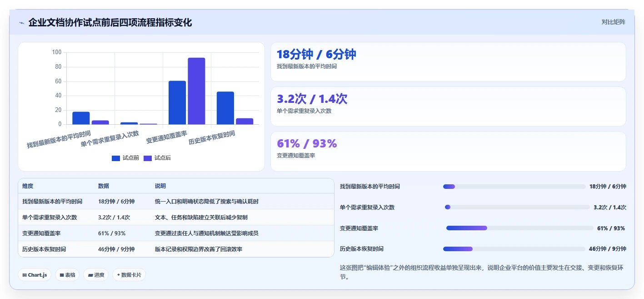This screenshot has width=644, height=299.
Task: Click the 46分钟 / 9分钟 progress value label
Action: (608, 249)
